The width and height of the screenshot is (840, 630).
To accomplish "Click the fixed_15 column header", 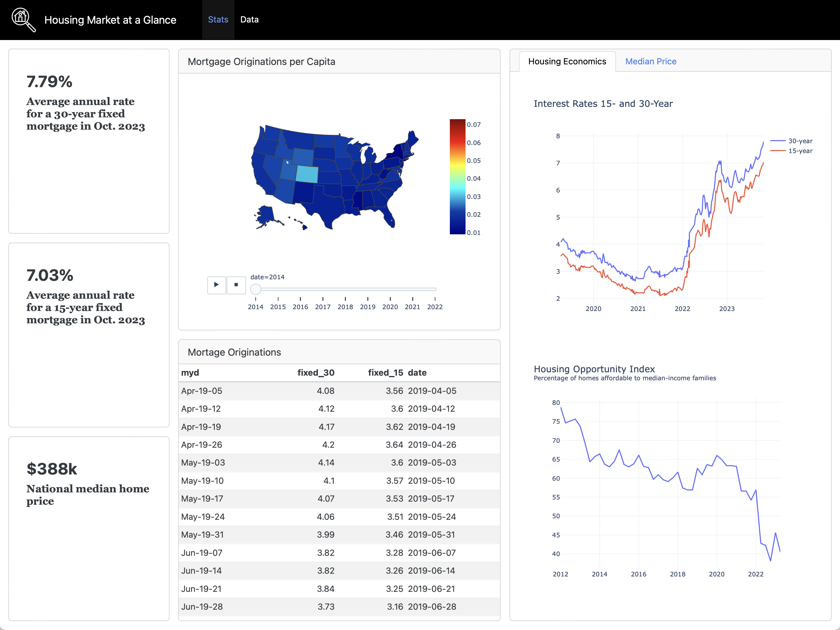I will 385,373.
